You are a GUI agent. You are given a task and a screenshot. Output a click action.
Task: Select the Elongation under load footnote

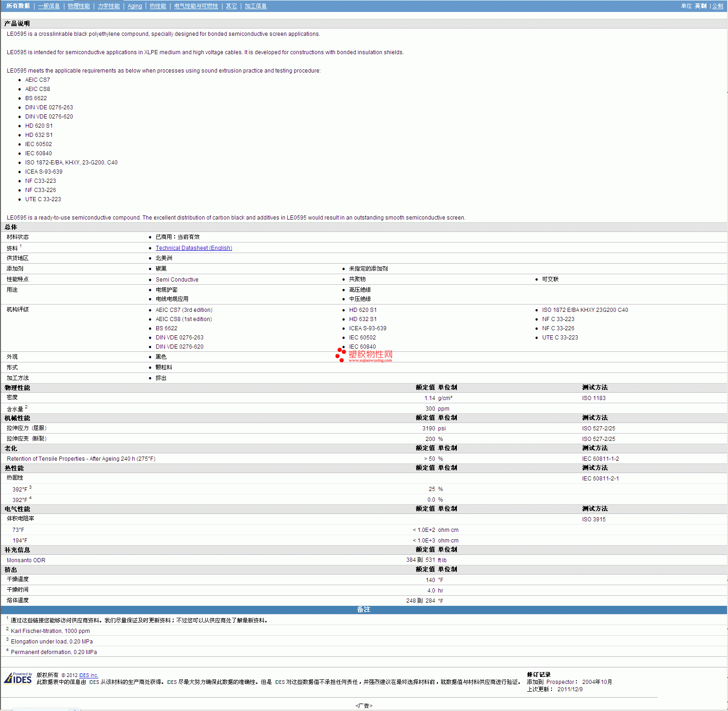click(x=52, y=642)
